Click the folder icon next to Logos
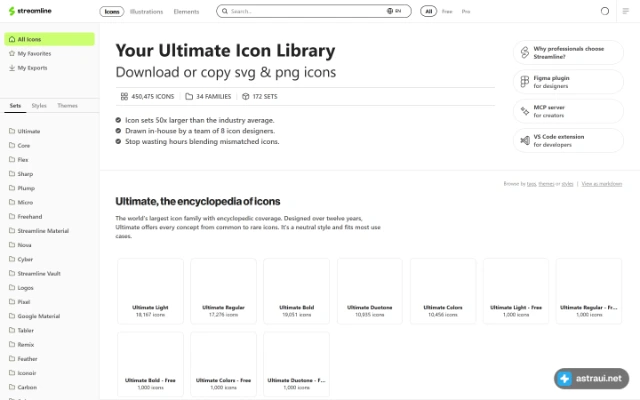 tap(12, 287)
